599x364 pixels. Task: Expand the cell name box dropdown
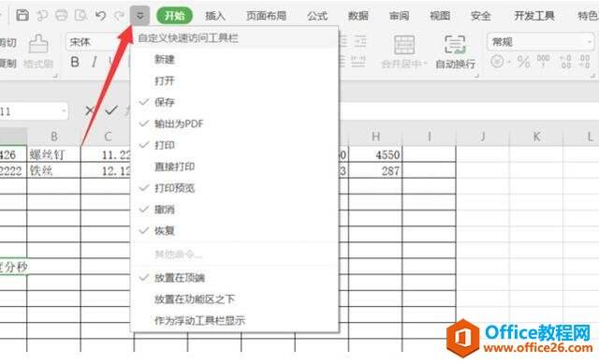click(x=64, y=111)
